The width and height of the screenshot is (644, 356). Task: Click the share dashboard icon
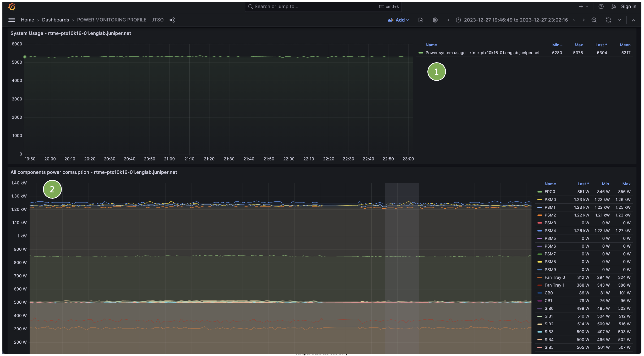pos(172,20)
